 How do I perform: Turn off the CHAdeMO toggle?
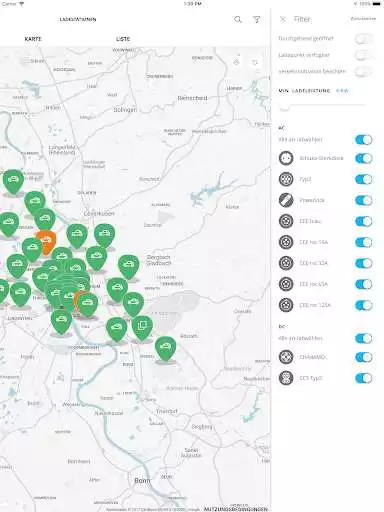[363, 357]
